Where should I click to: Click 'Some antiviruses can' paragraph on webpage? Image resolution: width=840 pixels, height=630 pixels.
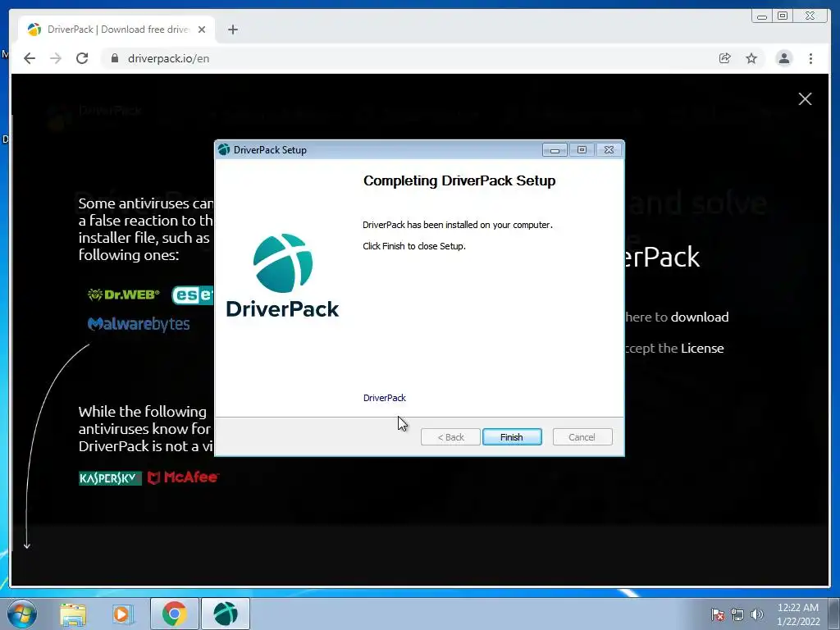(146, 230)
